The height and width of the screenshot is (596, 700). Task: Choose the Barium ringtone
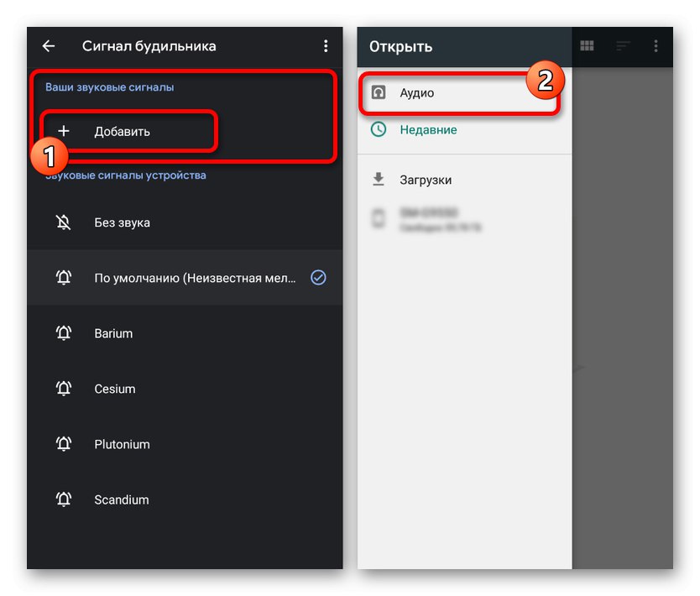(x=113, y=333)
